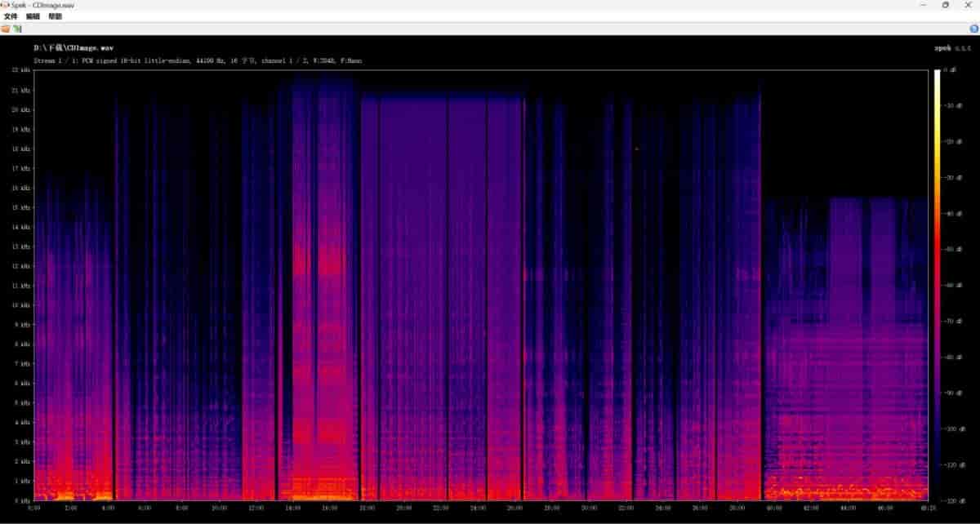Click the 10 kHz frequency axis label
The image size is (980, 524).
pyautogui.click(x=21, y=305)
